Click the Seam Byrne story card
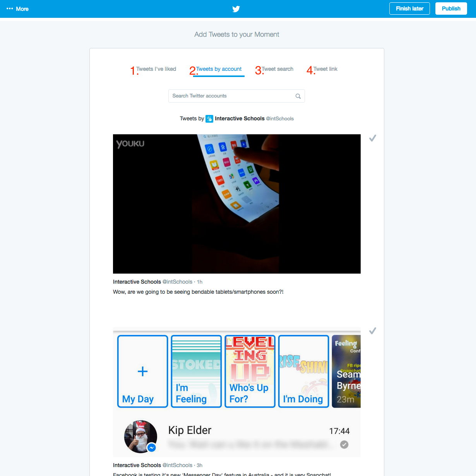The image size is (476, 476). [x=346, y=372]
